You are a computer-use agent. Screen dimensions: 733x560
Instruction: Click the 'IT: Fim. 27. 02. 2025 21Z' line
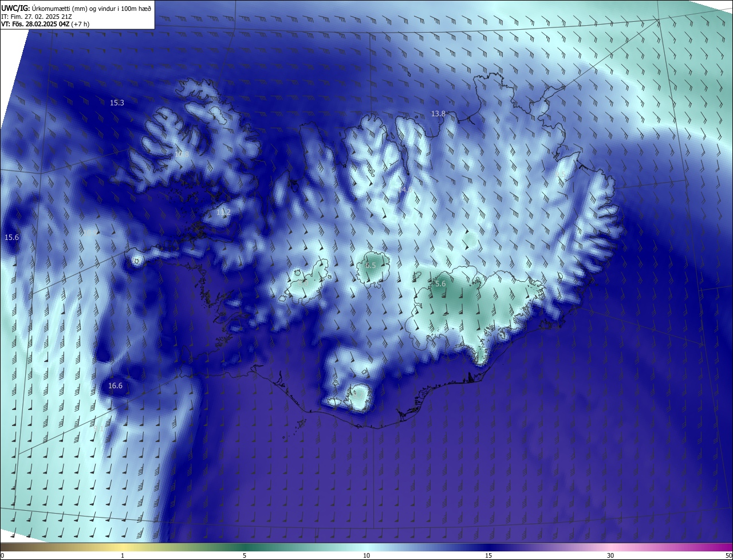[x=36, y=17]
